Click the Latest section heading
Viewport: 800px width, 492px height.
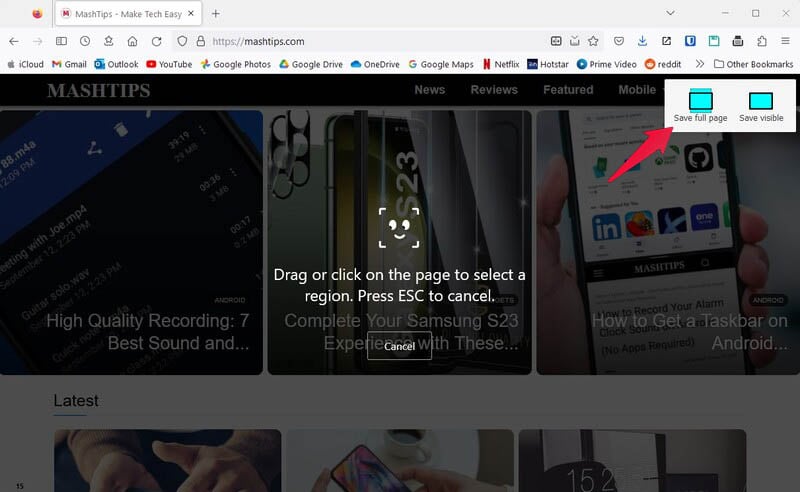76,401
